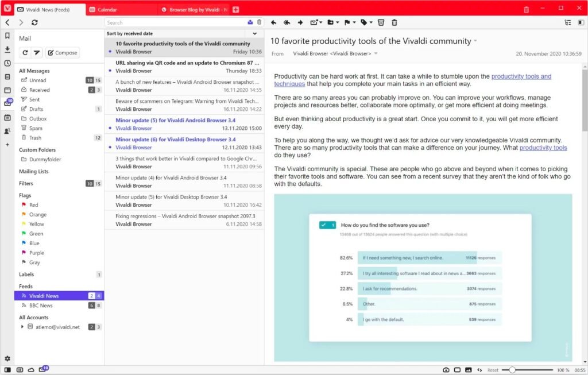
Task: Select the Red flag filter
Action: coord(59,205)
